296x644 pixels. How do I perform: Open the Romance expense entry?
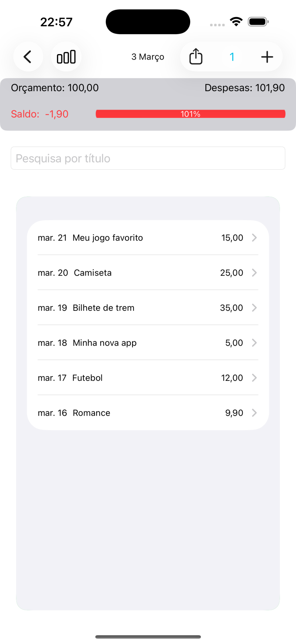click(91, 413)
